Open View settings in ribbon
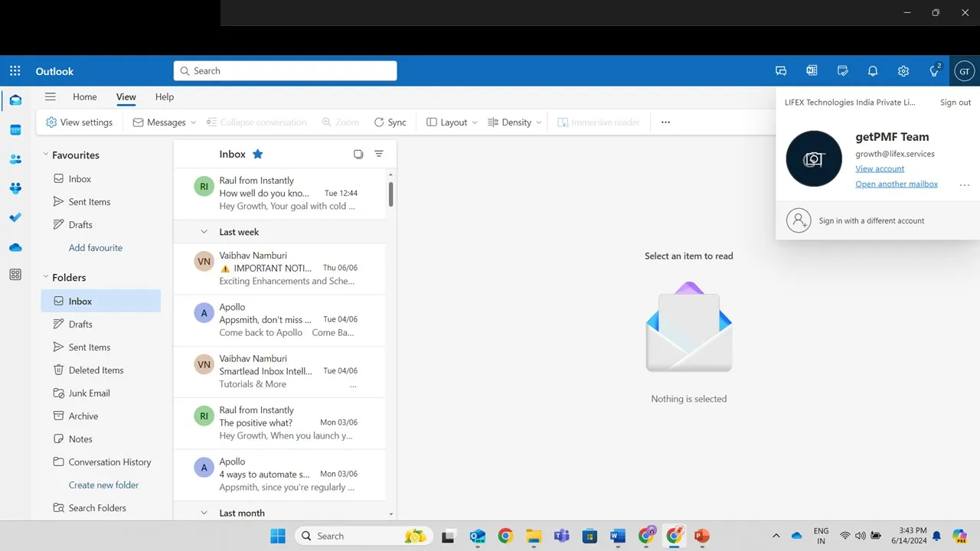 click(79, 122)
